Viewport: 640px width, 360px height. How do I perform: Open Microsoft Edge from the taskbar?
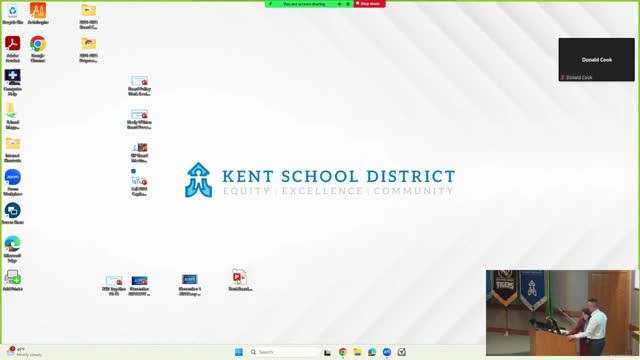[372, 352]
